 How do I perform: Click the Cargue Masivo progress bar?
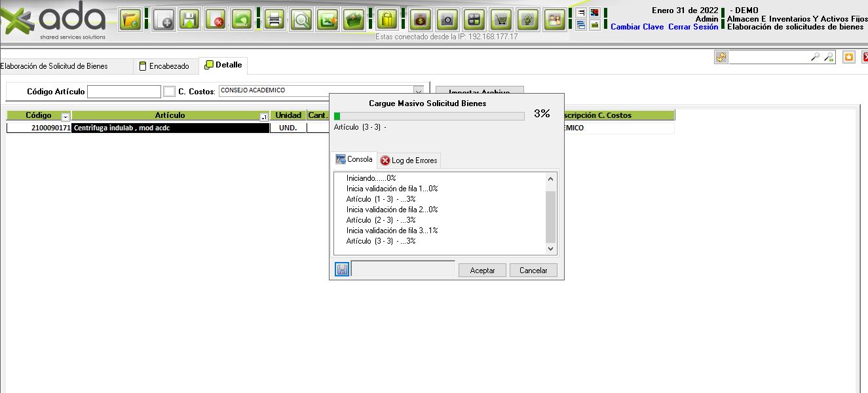[429, 116]
